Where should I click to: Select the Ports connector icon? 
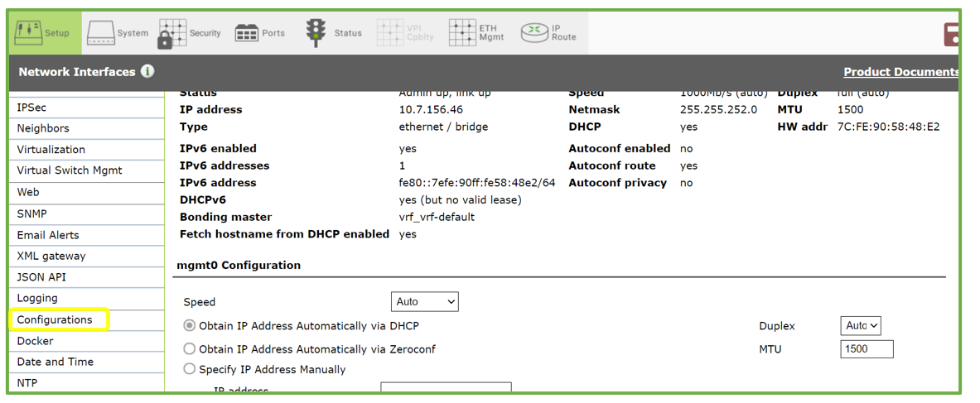click(x=247, y=33)
